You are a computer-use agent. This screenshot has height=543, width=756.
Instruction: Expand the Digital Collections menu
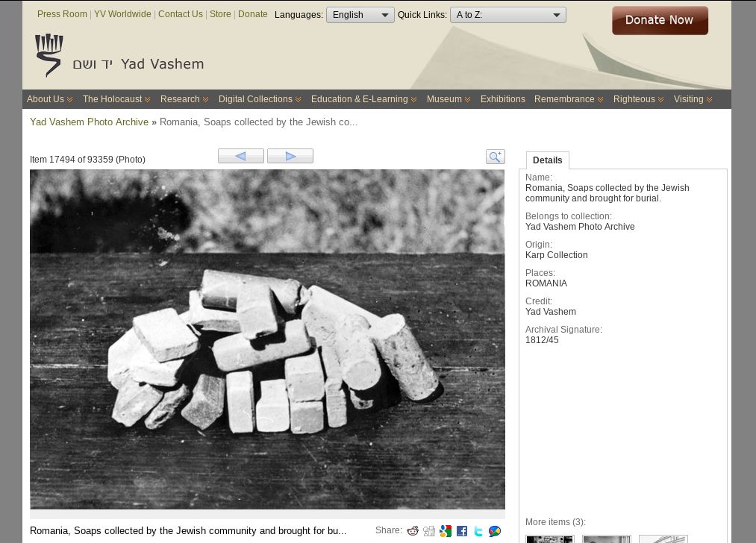coord(259,99)
